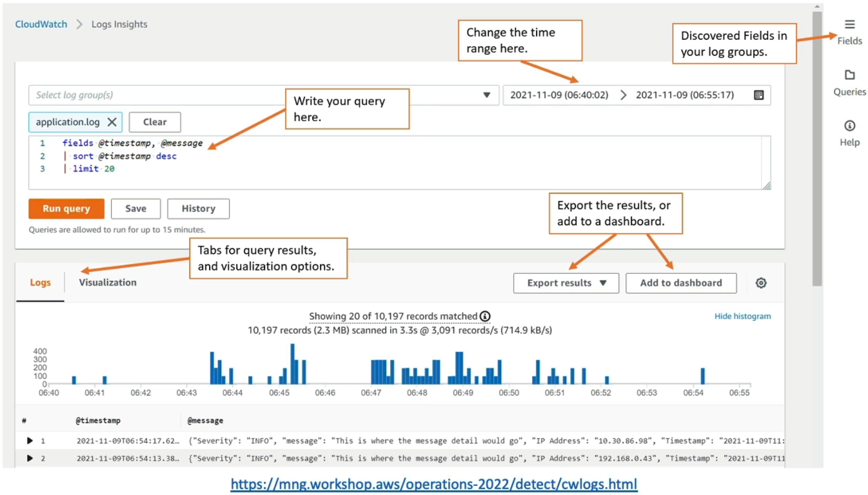Open results settings gear icon

761,283
